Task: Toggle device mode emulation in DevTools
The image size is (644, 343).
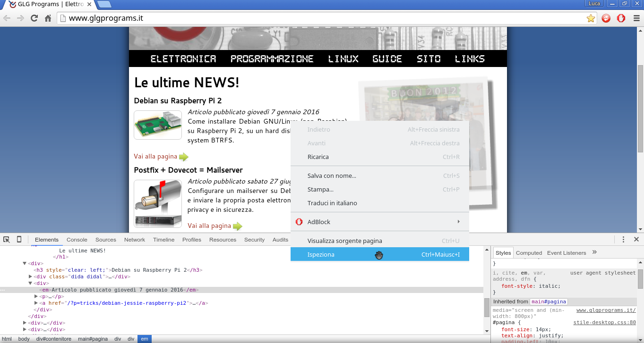Action: pos(18,240)
